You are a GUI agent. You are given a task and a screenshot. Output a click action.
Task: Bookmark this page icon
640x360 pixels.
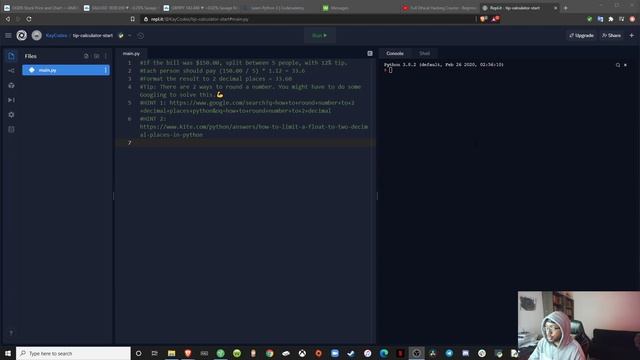(x=132, y=19)
